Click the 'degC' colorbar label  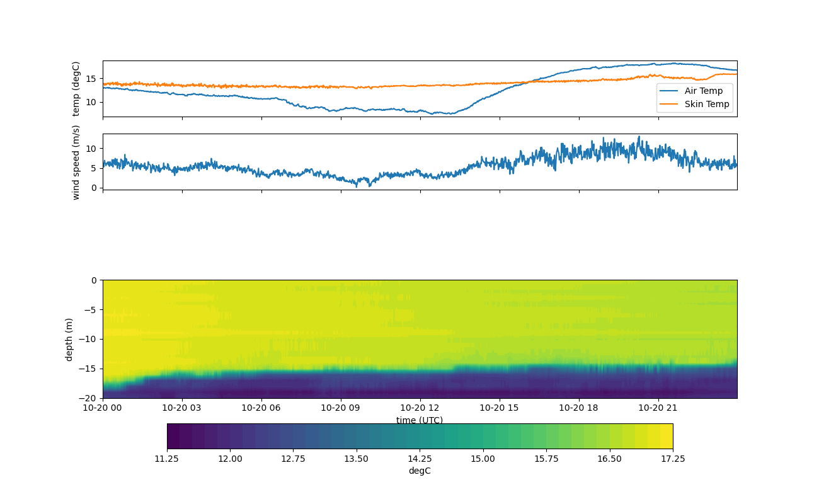(x=420, y=471)
